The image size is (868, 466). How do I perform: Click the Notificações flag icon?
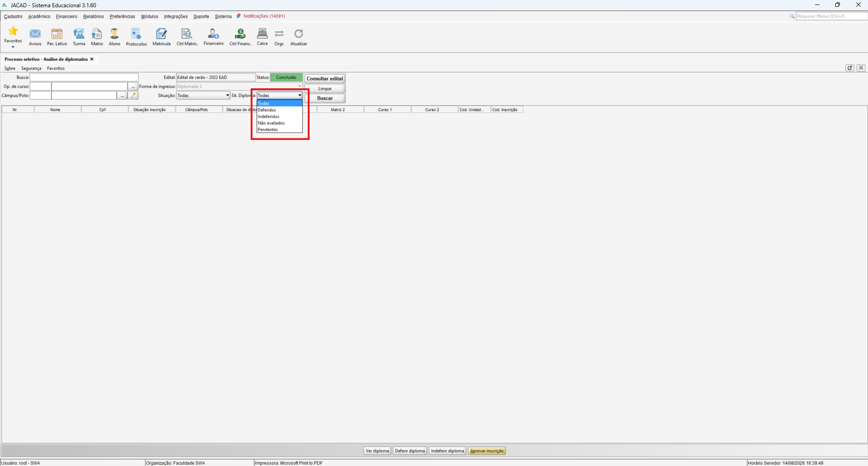coord(238,16)
